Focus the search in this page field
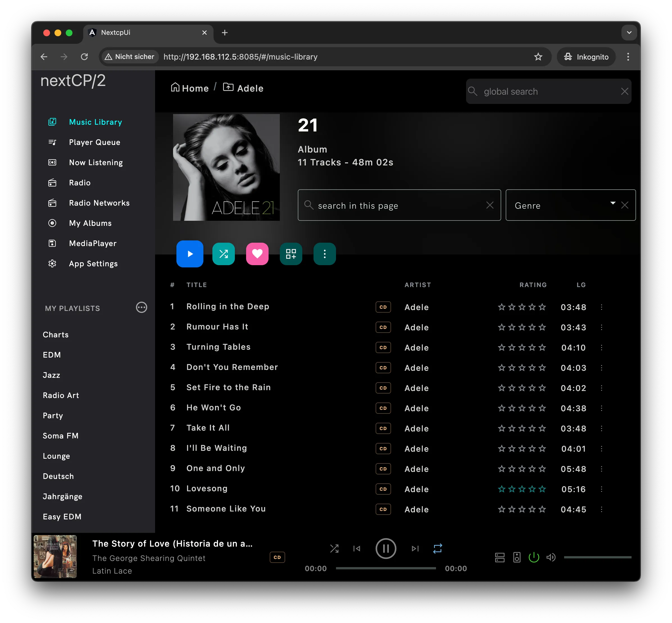This screenshot has height=623, width=672. (x=399, y=205)
